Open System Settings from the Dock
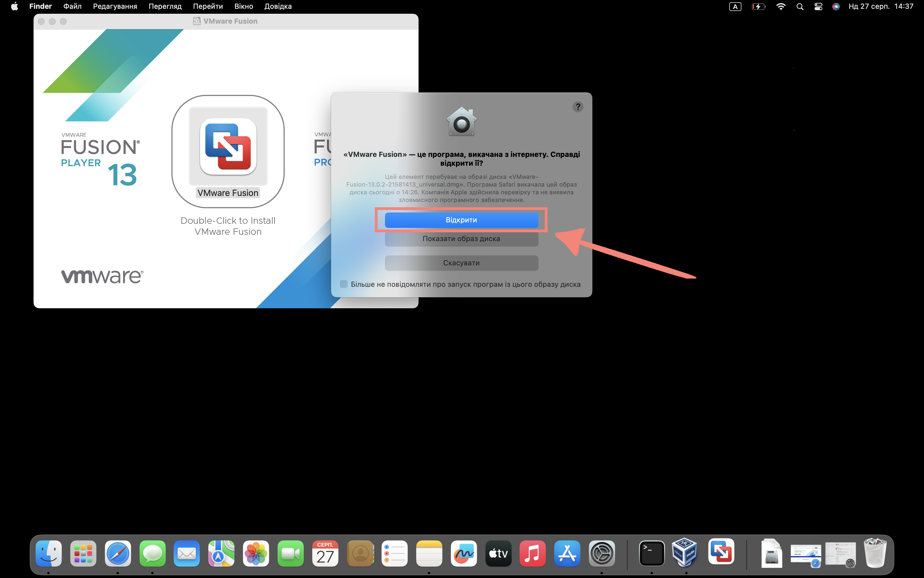The width and height of the screenshot is (924, 578). tap(602, 553)
